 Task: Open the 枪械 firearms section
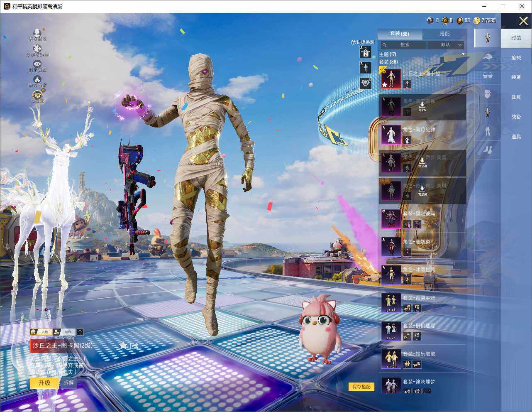pyautogui.click(x=516, y=58)
